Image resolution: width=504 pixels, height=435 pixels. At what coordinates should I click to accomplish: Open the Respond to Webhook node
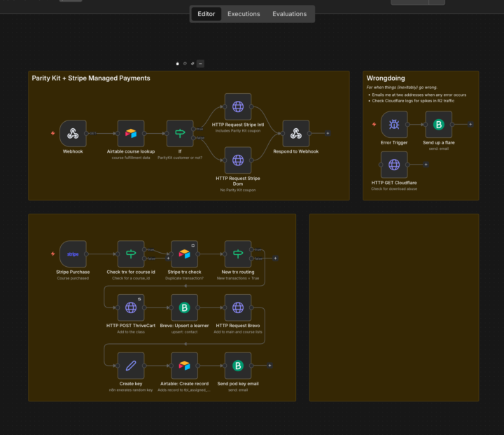coord(296,133)
